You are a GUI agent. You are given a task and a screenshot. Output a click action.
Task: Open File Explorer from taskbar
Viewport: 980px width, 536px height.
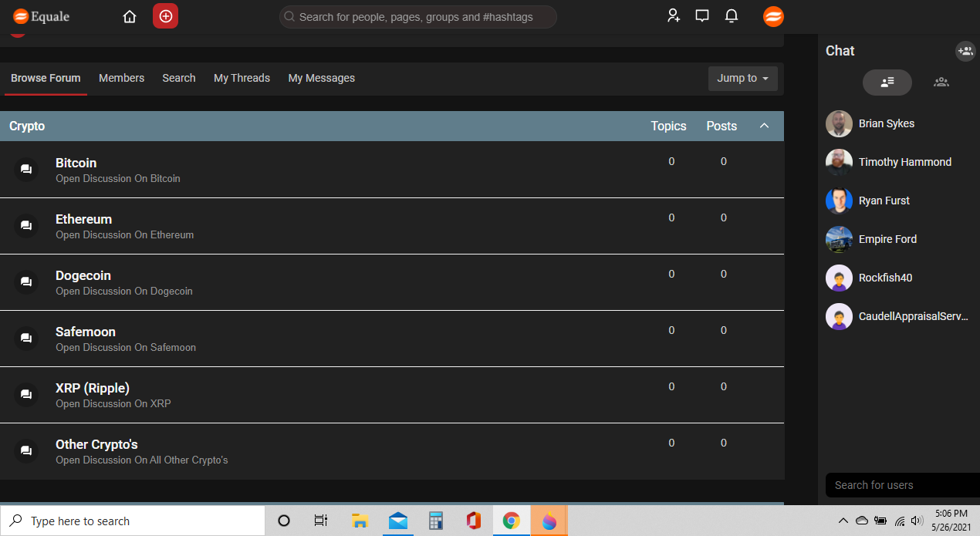click(360, 521)
